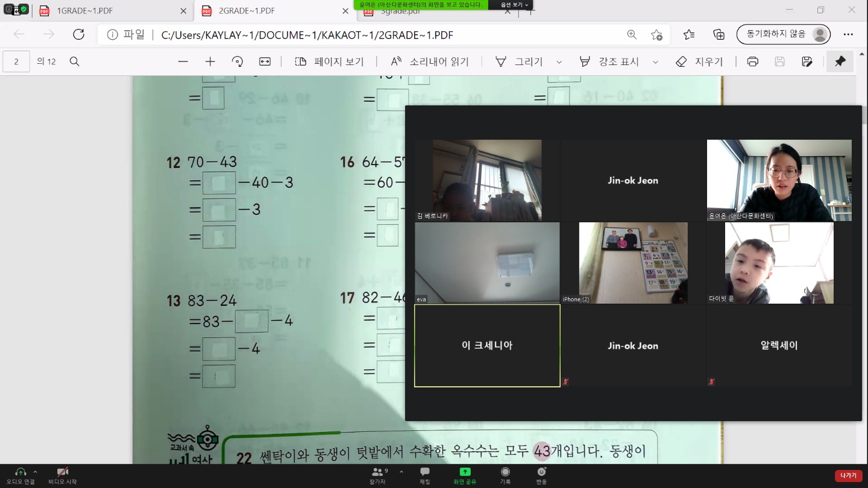The width and height of the screenshot is (868, 488).
Task: Open the 채팅 chat panel
Action: pos(425,475)
